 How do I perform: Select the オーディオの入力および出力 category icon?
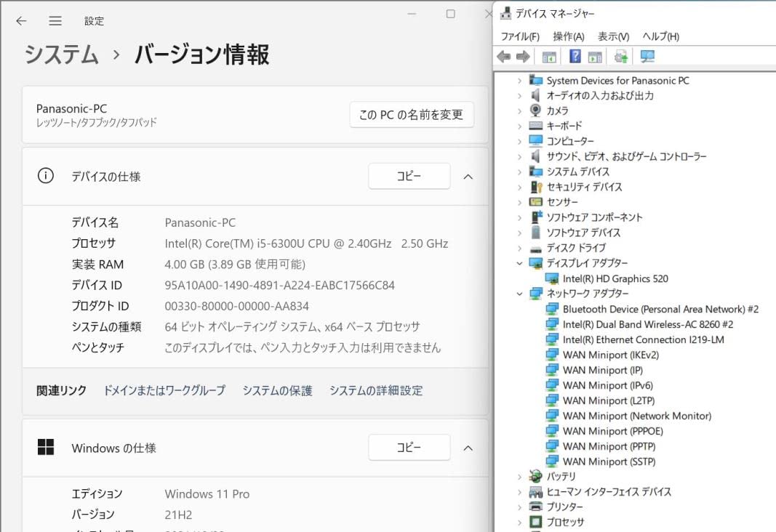tap(535, 95)
